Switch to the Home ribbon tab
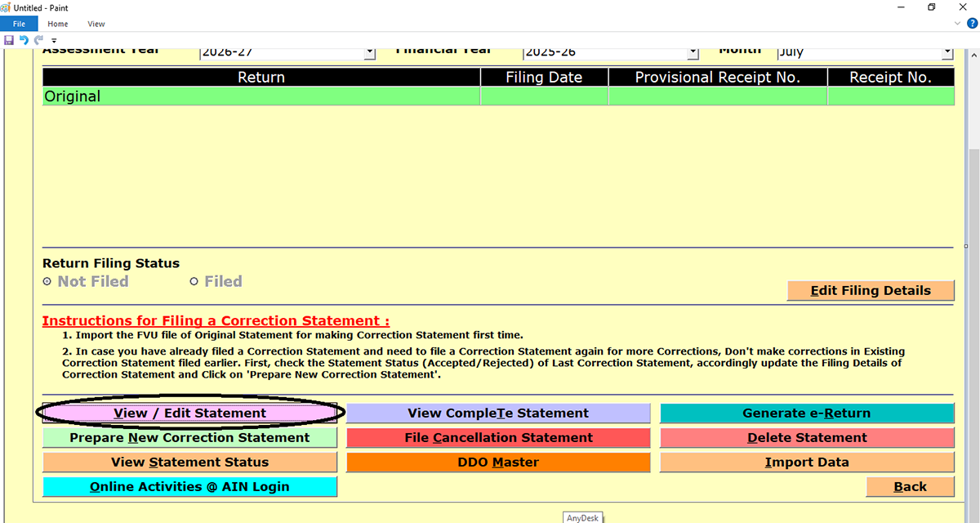Viewport: 980px width, 523px height. (x=57, y=24)
